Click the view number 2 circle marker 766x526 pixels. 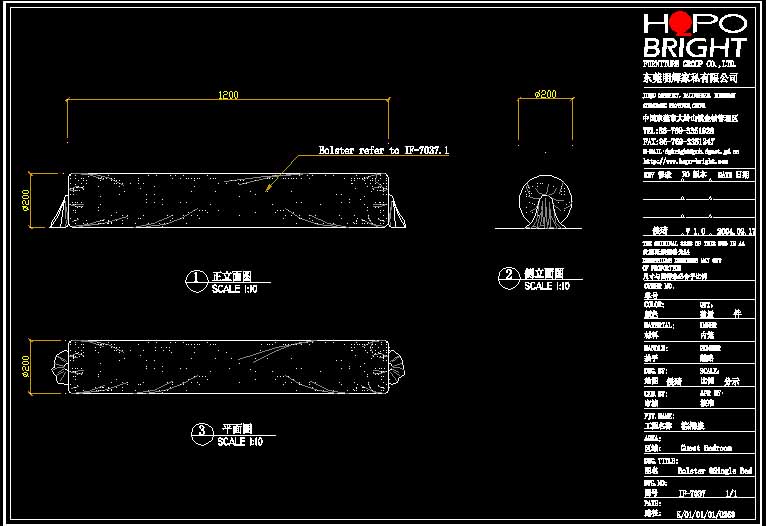pos(509,278)
